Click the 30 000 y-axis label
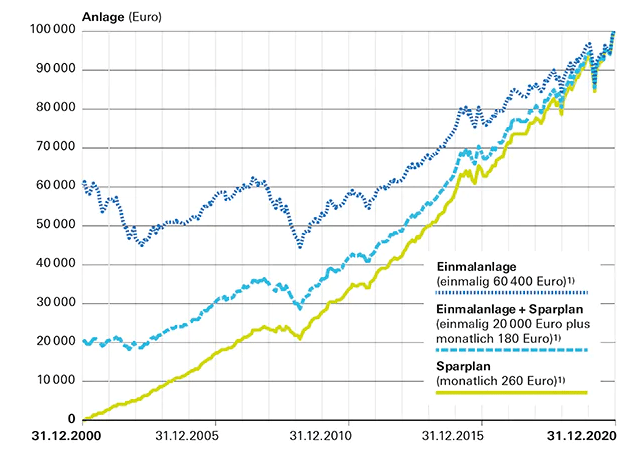The height and width of the screenshot is (454, 626). coord(55,302)
